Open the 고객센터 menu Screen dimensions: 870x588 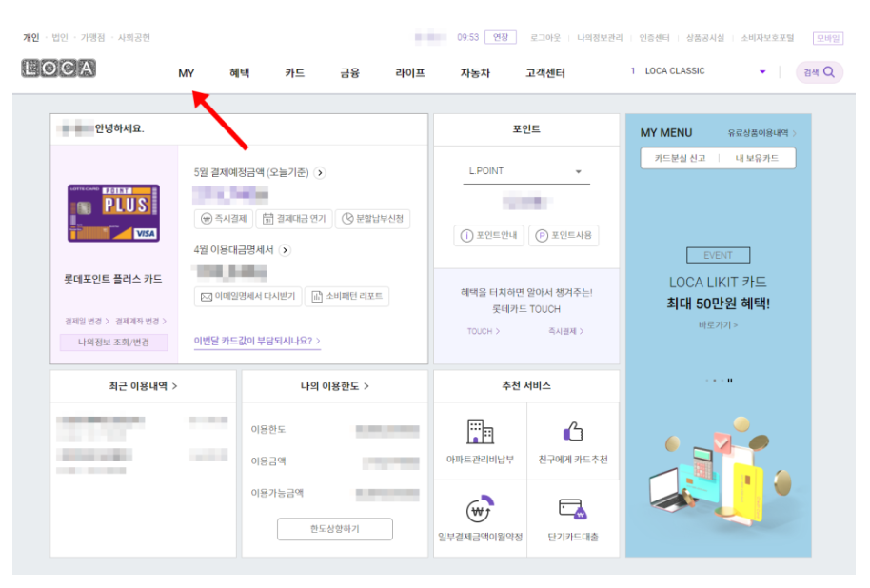pyautogui.click(x=545, y=73)
